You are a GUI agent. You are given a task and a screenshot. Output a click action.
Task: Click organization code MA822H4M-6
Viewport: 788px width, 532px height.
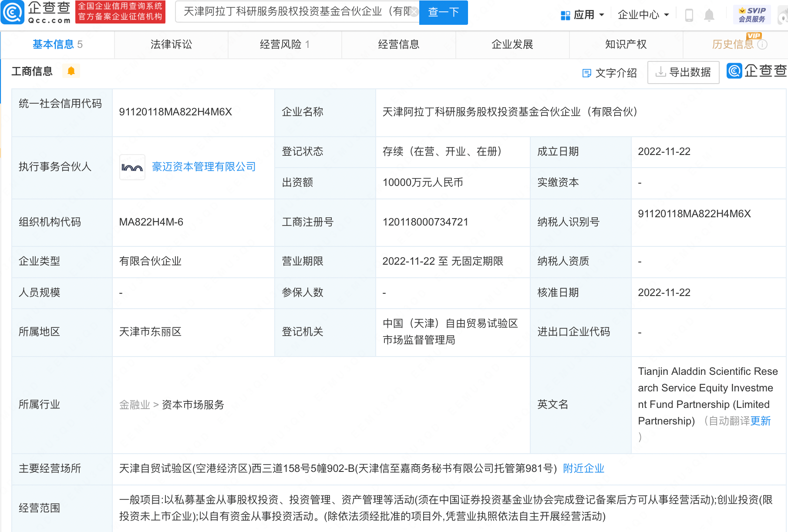tap(151, 222)
